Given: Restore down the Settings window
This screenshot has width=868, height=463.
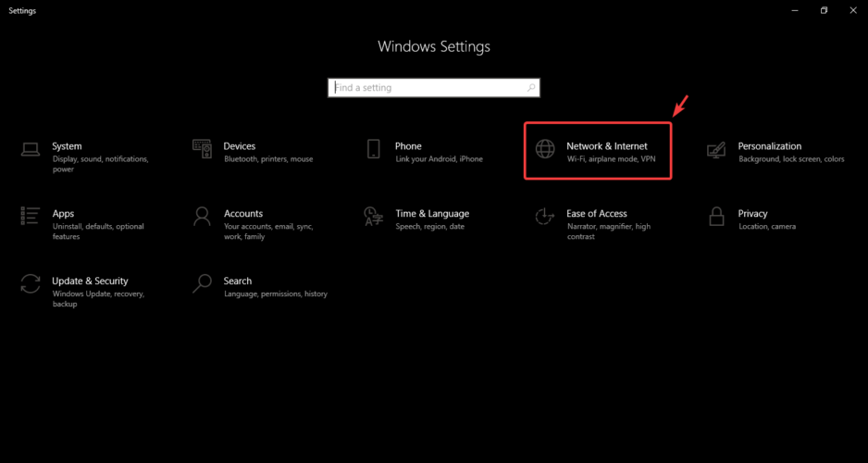Looking at the screenshot, I should [x=825, y=10].
